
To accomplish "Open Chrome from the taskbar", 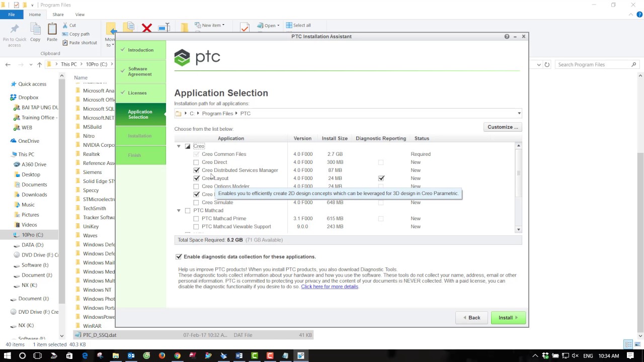I will coord(177,355).
